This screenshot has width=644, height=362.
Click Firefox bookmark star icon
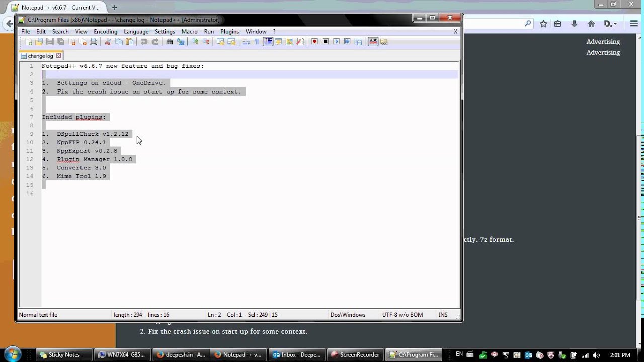coord(543,24)
